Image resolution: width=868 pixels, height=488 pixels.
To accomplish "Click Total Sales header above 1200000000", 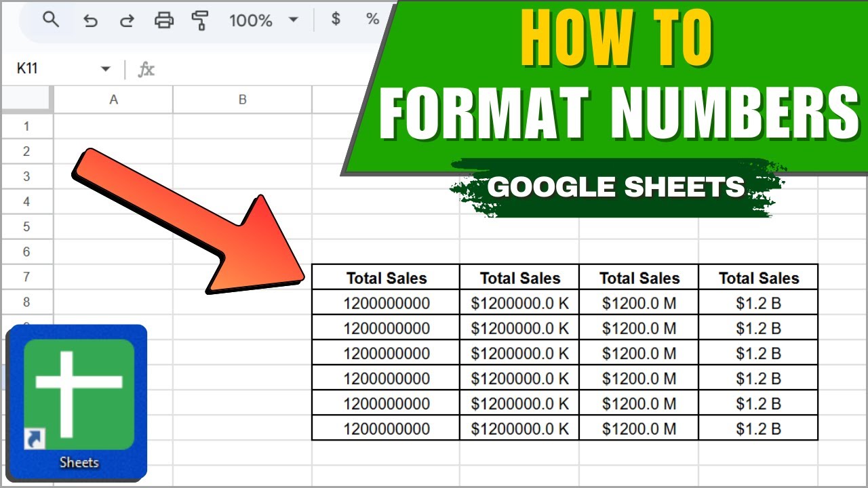I will tap(387, 278).
